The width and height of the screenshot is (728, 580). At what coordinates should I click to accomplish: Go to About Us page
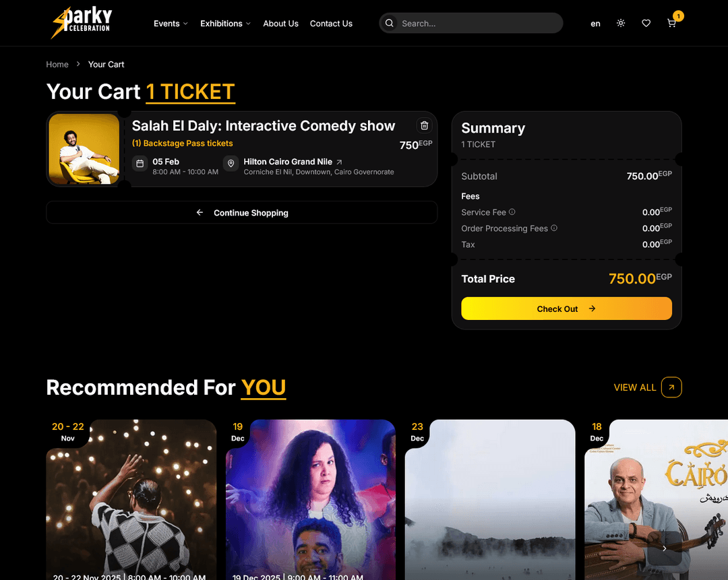pyautogui.click(x=280, y=23)
